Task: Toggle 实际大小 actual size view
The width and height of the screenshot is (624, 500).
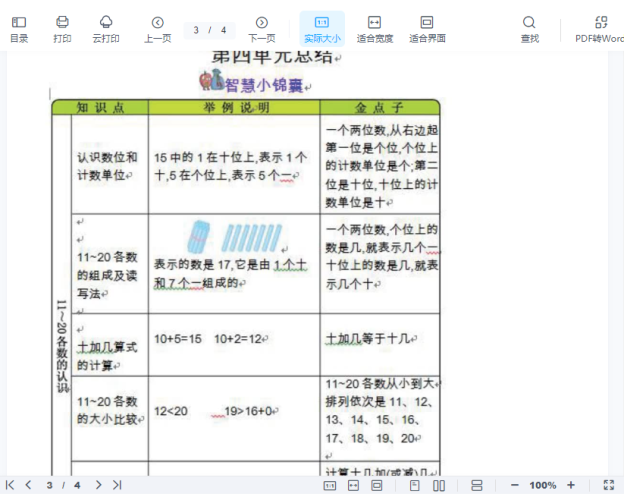Action: (322, 29)
